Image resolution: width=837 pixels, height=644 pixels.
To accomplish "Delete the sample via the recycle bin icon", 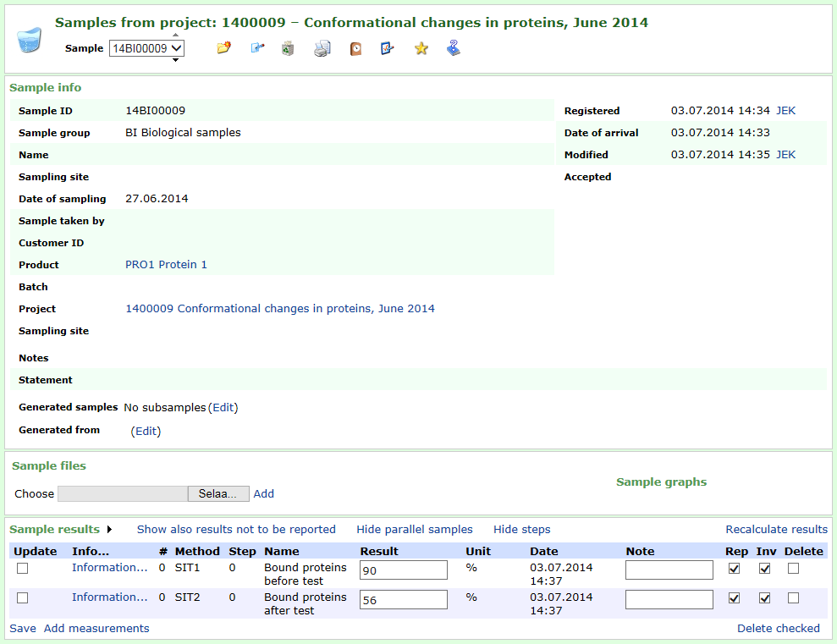I will (288, 48).
